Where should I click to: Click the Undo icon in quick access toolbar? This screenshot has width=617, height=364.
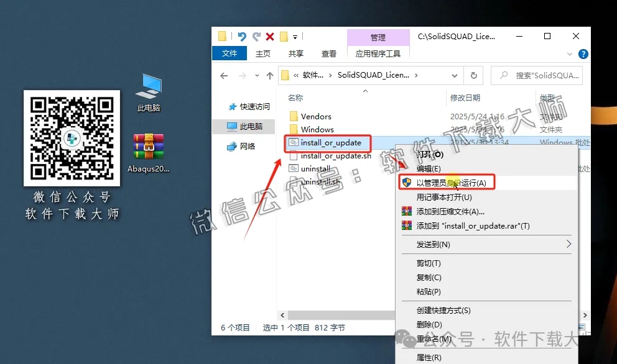point(243,37)
